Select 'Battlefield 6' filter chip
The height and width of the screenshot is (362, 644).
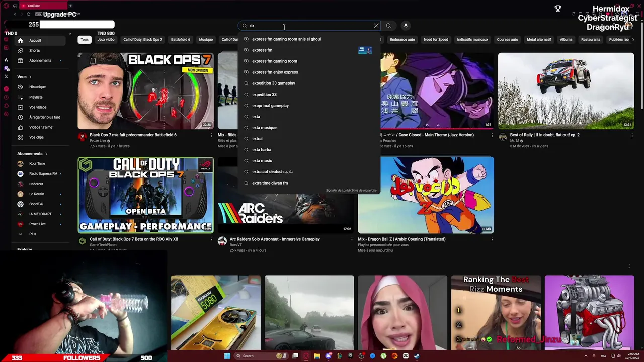point(180,39)
